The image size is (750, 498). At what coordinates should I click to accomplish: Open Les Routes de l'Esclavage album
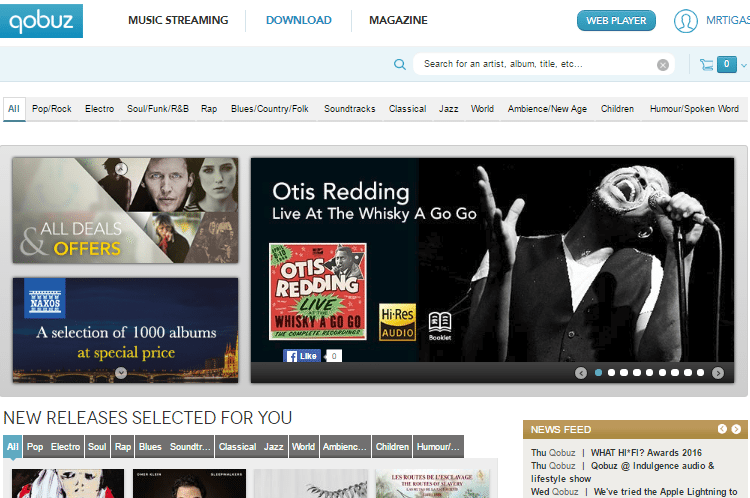[x=432, y=484]
